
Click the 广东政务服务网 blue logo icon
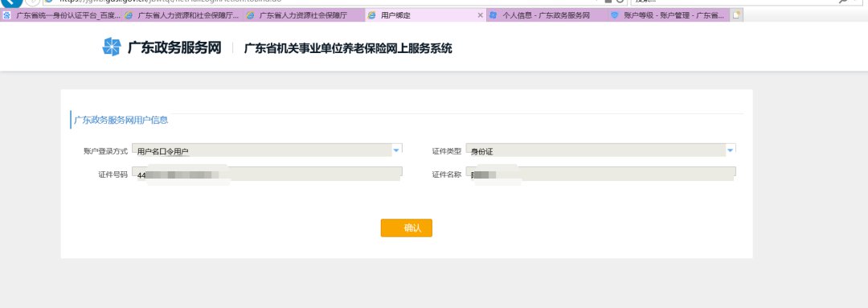click(x=111, y=47)
